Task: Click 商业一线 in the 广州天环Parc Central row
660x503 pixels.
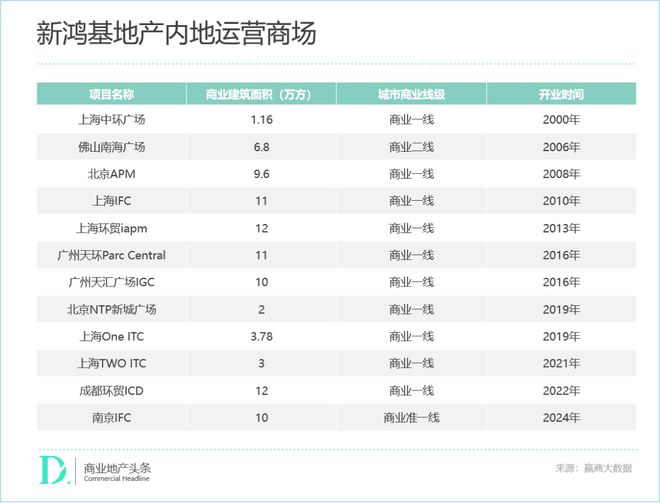Action: click(411, 255)
